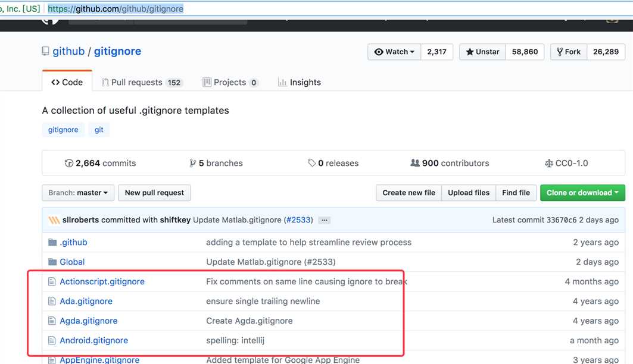Screen dimensions: 633x364
Task: Open AppEngine.gitignore file
Action: (x=99, y=360)
